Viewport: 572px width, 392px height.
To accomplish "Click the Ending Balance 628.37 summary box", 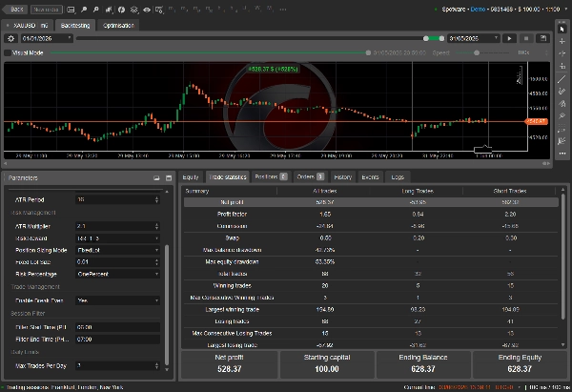I will point(423,364).
